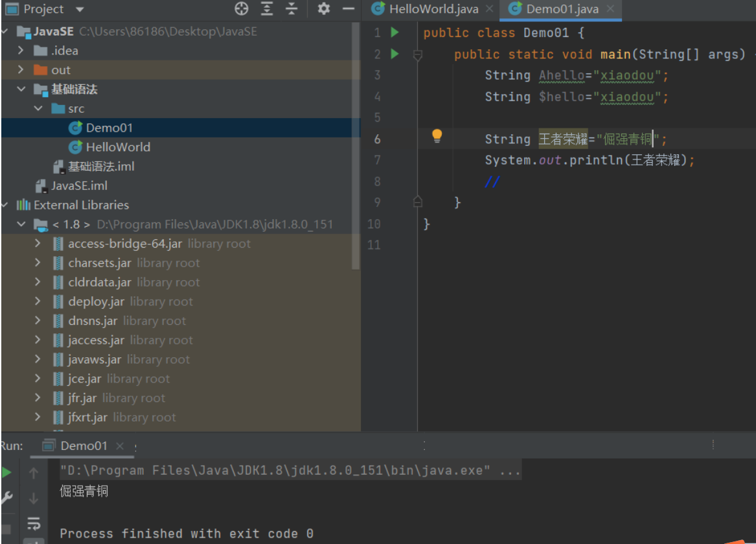
Task: Select Demo01 tab in Run panel
Action: pyautogui.click(x=83, y=446)
